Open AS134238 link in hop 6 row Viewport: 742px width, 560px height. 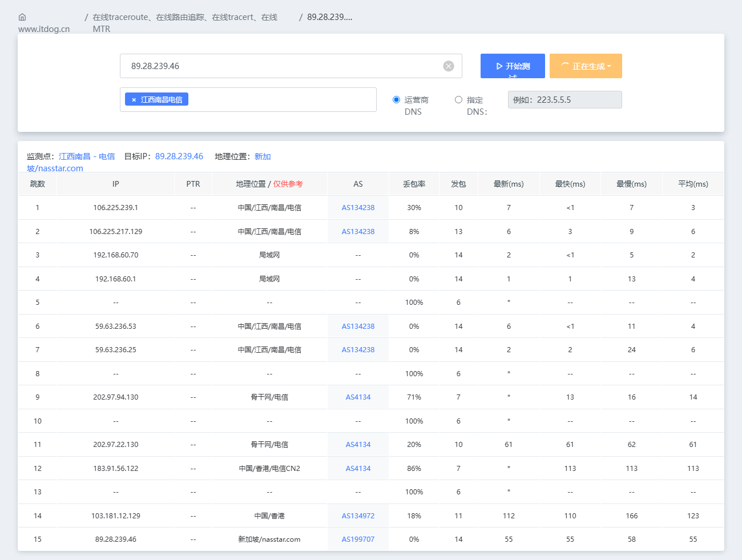tap(358, 327)
